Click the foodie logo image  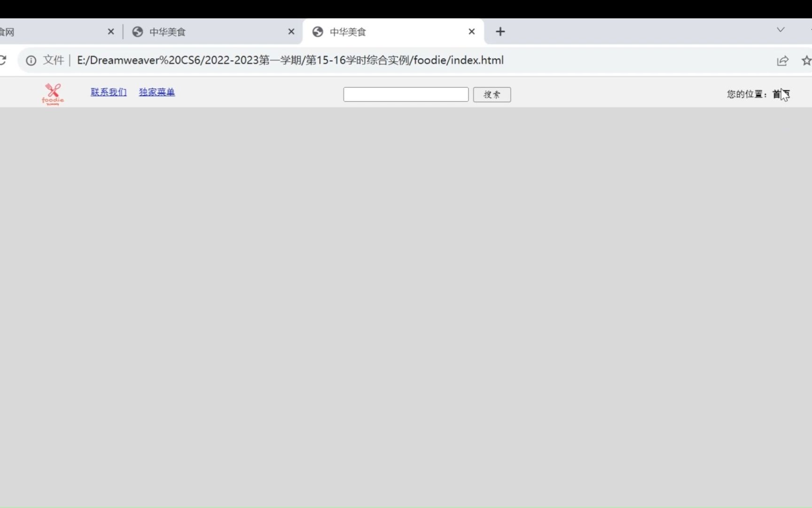tap(53, 94)
